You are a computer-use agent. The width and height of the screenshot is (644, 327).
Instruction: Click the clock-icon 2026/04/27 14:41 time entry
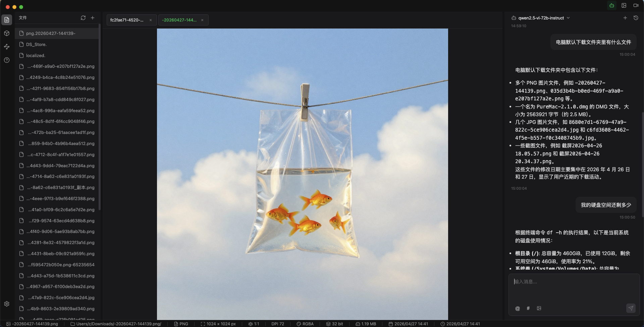coord(460,324)
